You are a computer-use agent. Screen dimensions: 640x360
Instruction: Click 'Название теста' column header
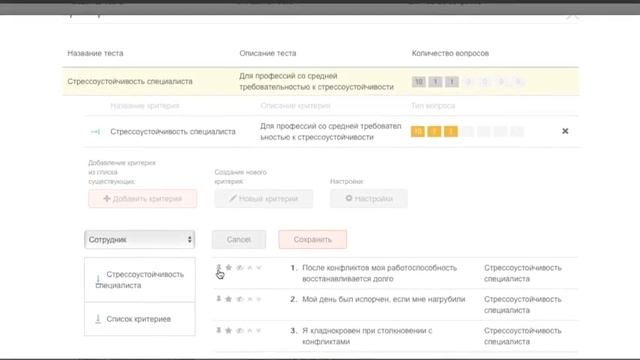click(x=95, y=53)
